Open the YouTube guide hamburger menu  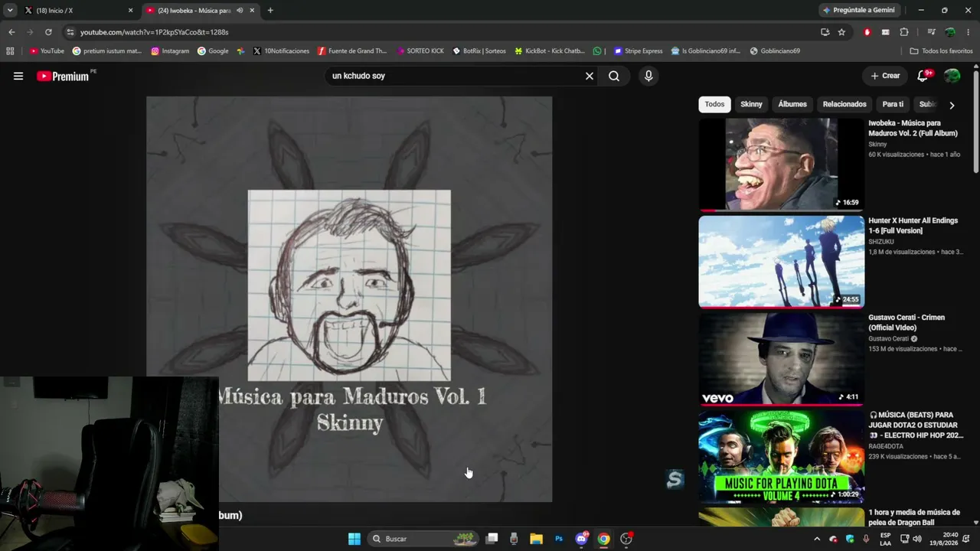[x=18, y=76]
